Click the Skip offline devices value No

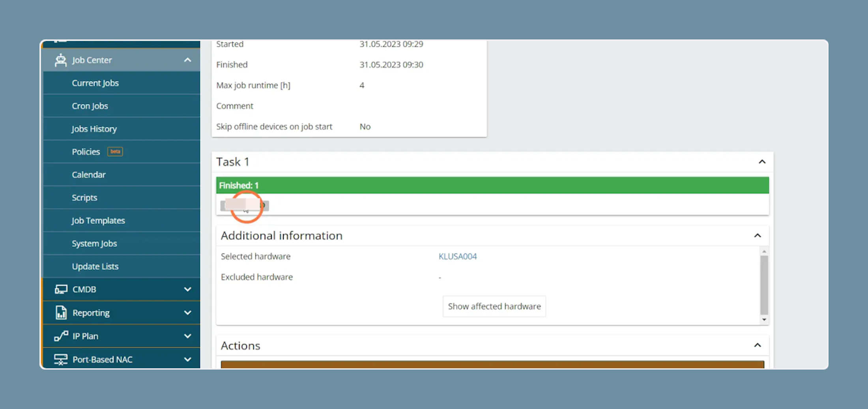[x=365, y=127]
